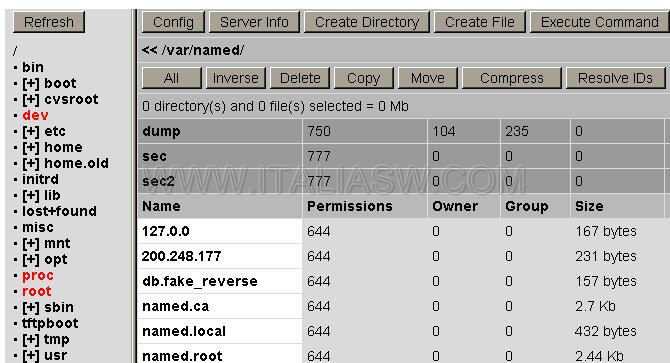
Task: Expand the home folder [+] in tree
Action: click(x=31, y=147)
